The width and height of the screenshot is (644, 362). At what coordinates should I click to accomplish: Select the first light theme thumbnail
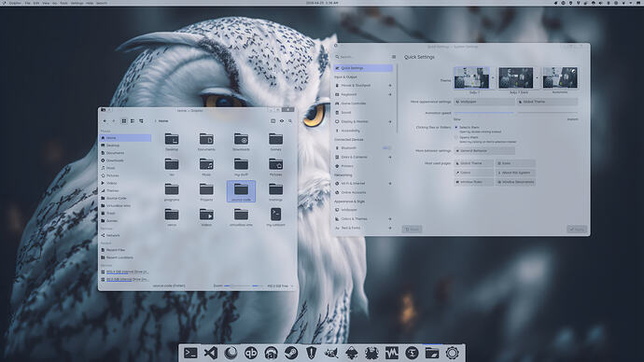[x=471, y=77]
